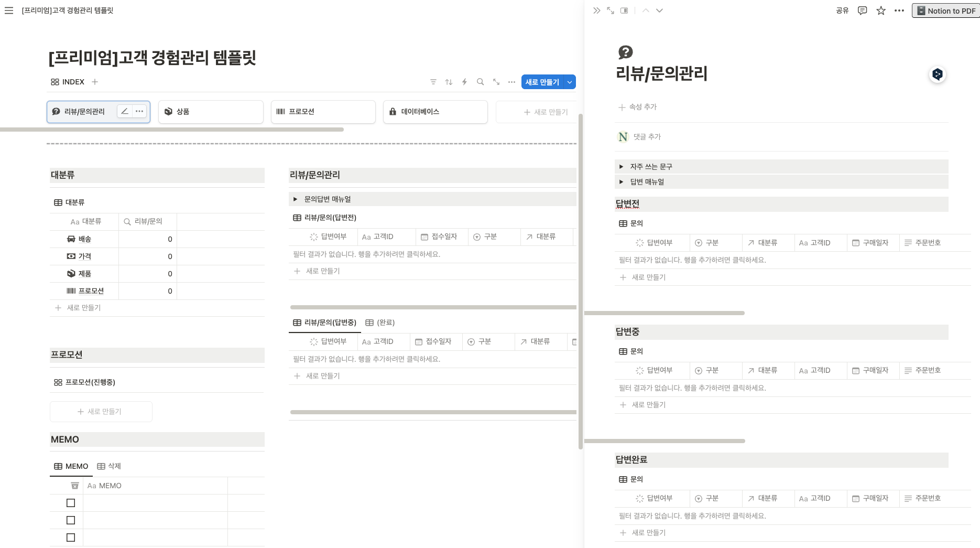The width and height of the screenshot is (980, 548).
Task: Switch the peek view mode icon
Action: click(624, 10)
